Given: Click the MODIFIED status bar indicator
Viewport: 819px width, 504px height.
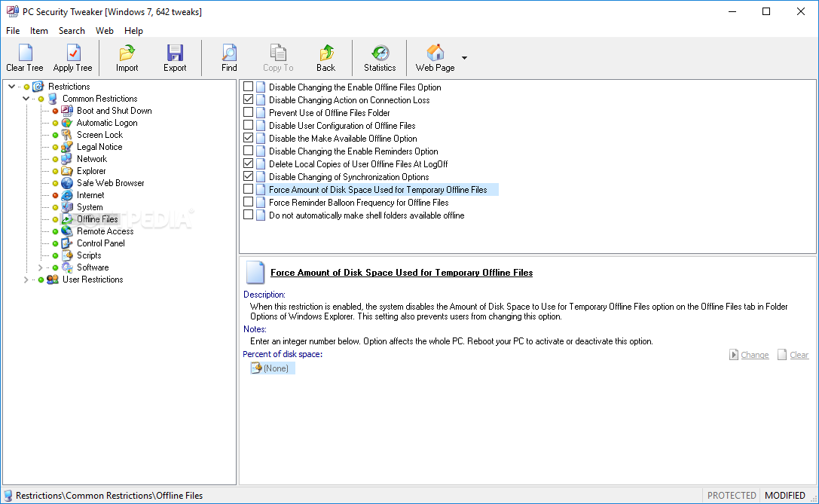Looking at the screenshot, I should coord(784,496).
